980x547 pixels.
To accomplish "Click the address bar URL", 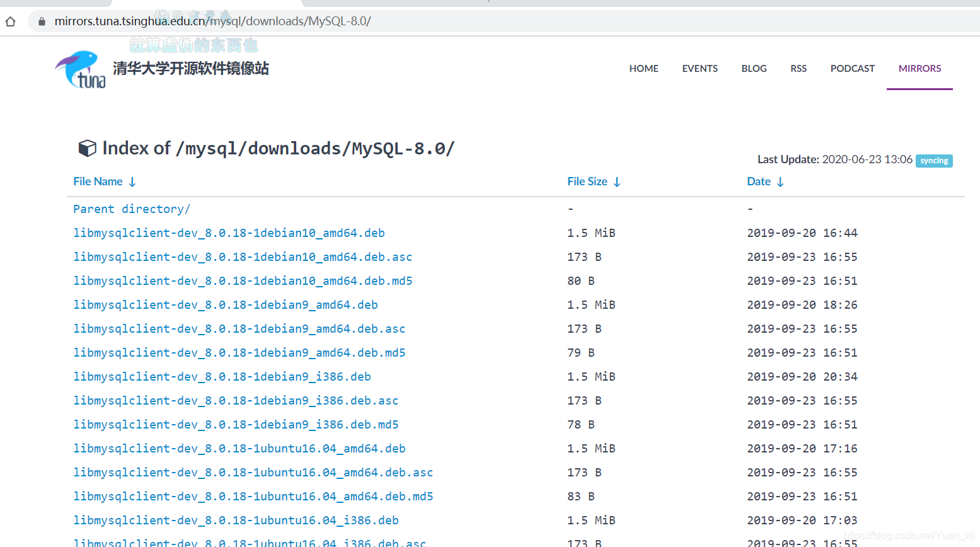I will 212,21.
